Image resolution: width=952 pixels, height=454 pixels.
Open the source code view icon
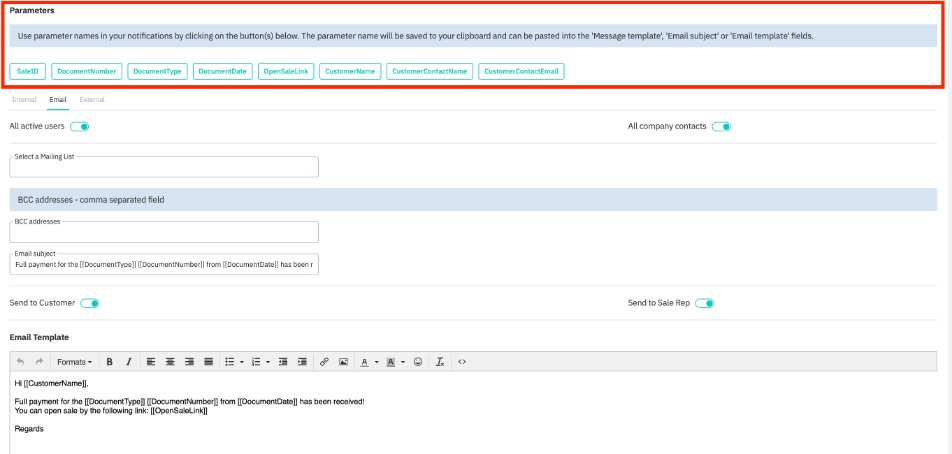point(462,362)
